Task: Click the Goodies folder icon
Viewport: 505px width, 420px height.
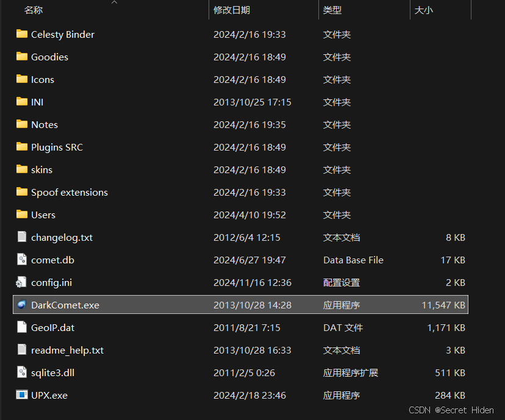Action: [x=22, y=56]
